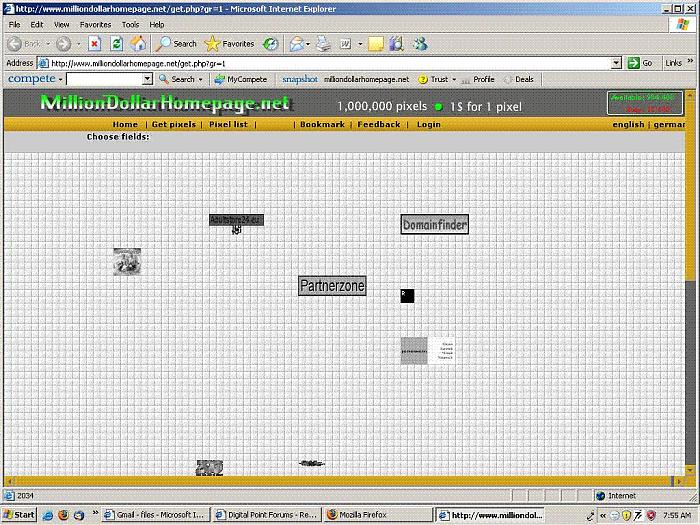Open the Tools menu
The image size is (700, 525).
(130, 25)
